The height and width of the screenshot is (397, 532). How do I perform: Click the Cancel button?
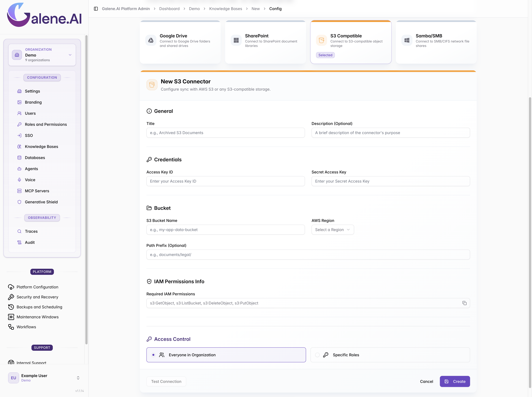pyautogui.click(x=427, y=381)
